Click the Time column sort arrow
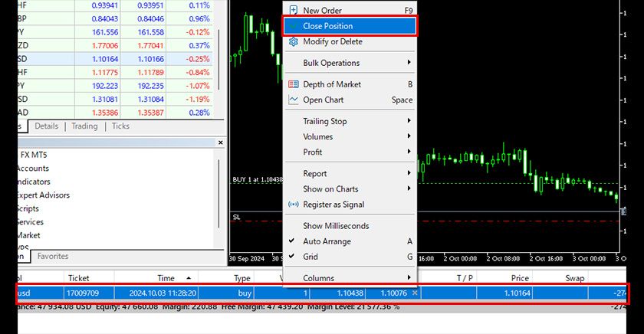This screenshot has height=334, width=644. click(x=189, y=278)
